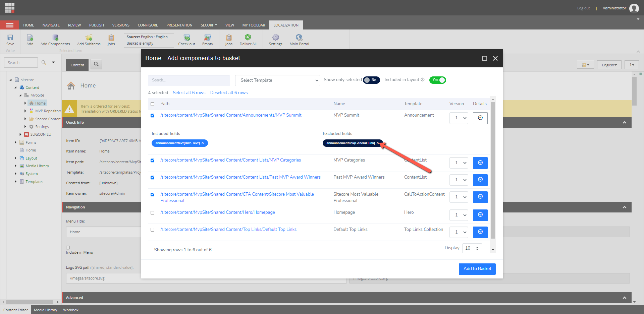
Task: Open the Sitecore launchpad grid icon
Action: pos(10,8)
